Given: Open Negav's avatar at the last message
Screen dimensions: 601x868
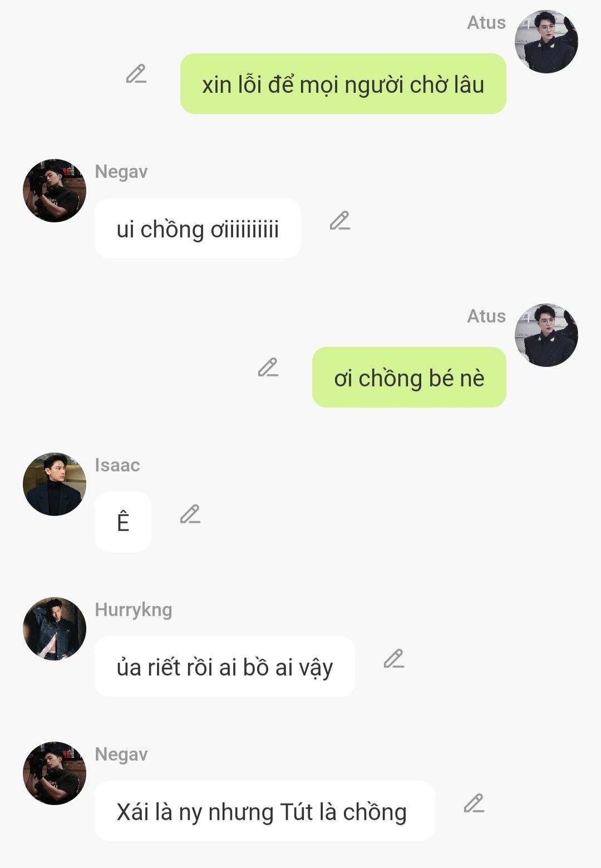Looking at the screenshot, I should pos(55,773).
